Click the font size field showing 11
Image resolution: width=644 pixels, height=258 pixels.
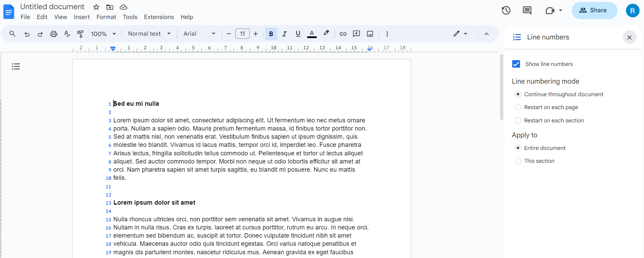click(x=242, y=34)
